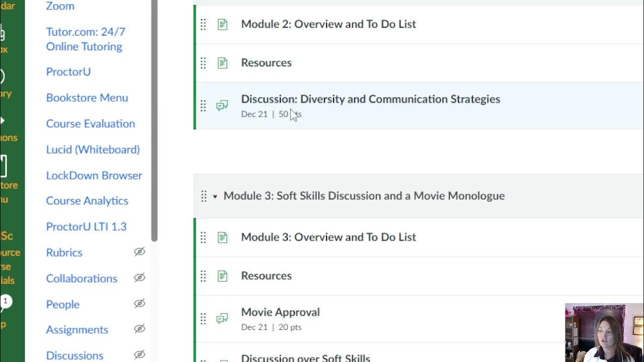644x362 pixels.
Task: Click the page icon for Module 3 Resources
Action: (222, 276)
